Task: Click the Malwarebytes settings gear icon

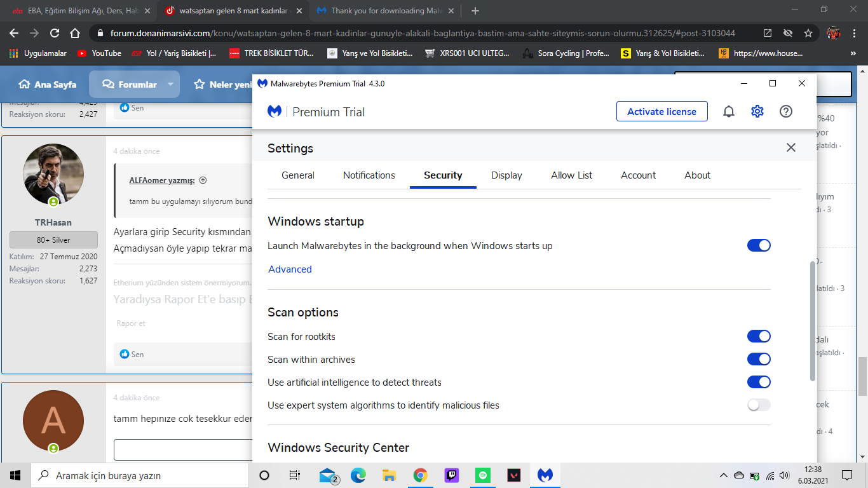Action: click(757, 111)
